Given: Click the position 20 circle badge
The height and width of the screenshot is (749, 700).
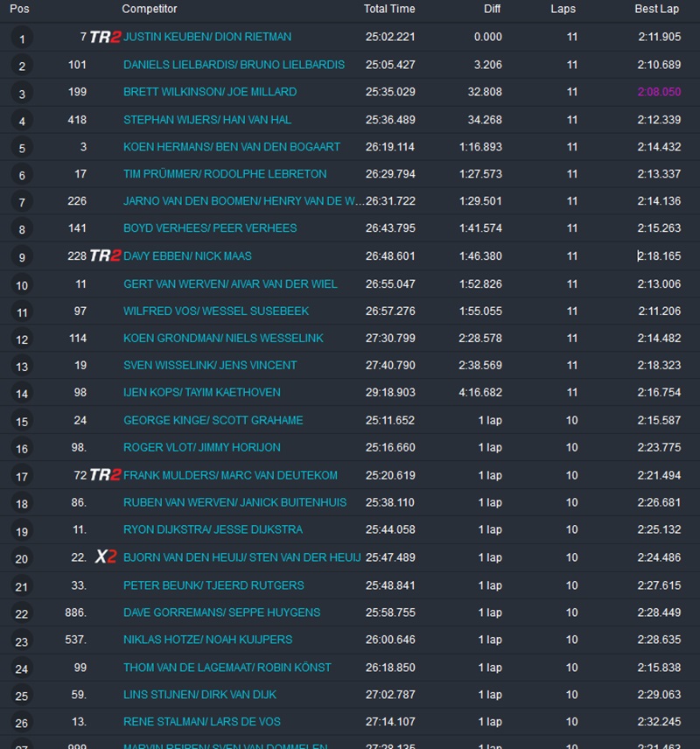Looking at the screenshot, I should (22, 559).
